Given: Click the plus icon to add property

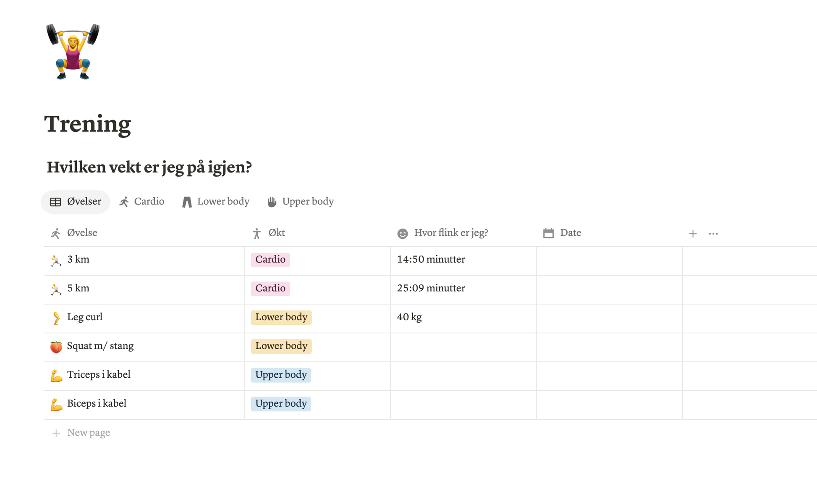Looking at the screenshot, I should coord(693,234).
